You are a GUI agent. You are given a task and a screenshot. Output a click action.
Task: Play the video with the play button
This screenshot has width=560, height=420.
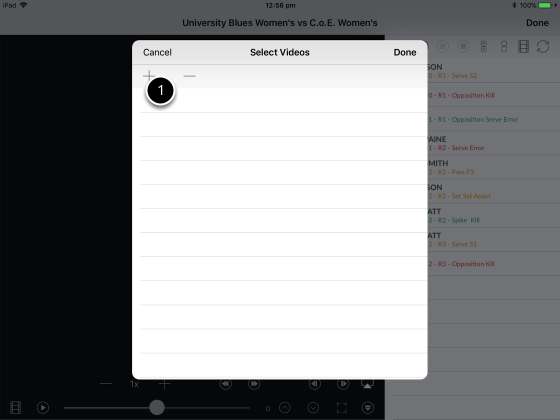coord(43,408)
